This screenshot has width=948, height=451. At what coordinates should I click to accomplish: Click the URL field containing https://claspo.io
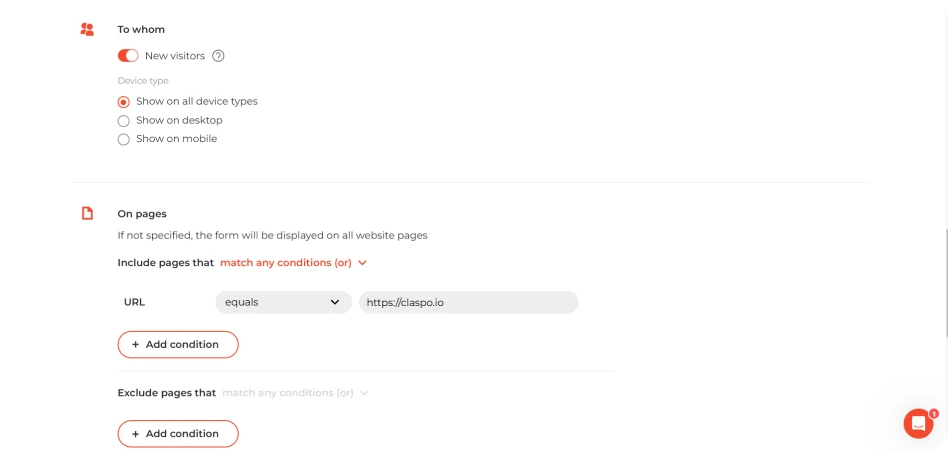pyautogui.click(x=469, y=302)
